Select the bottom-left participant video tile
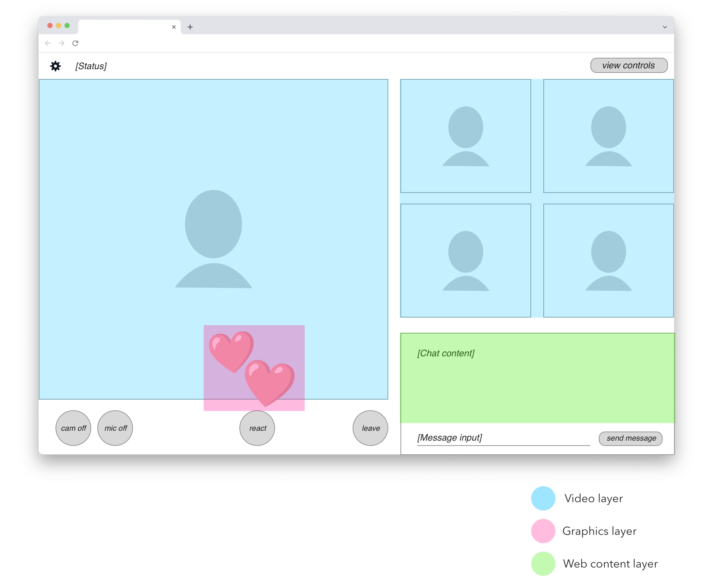The width and height of the screenshot is (712, 588). pos(466,261)
